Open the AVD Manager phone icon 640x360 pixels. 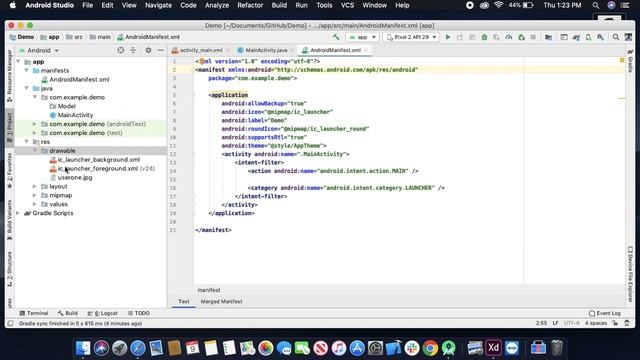(588, 37)
